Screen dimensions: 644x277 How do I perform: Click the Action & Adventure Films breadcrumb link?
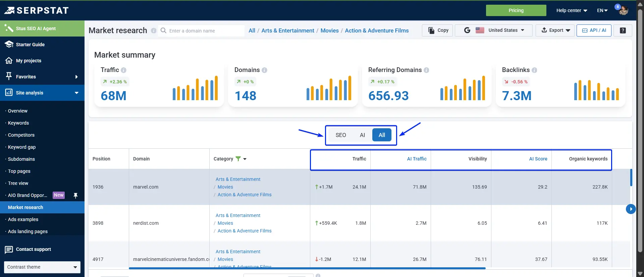[377, 30]
